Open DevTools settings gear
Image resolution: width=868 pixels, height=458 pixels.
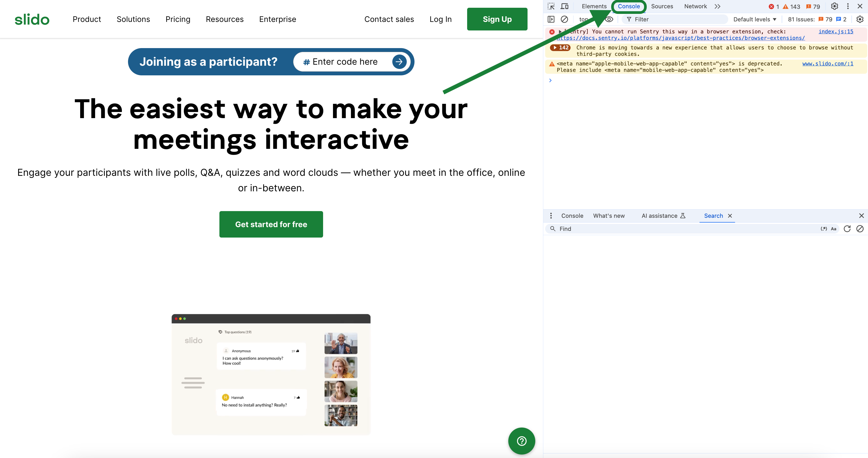click(834, 6)
